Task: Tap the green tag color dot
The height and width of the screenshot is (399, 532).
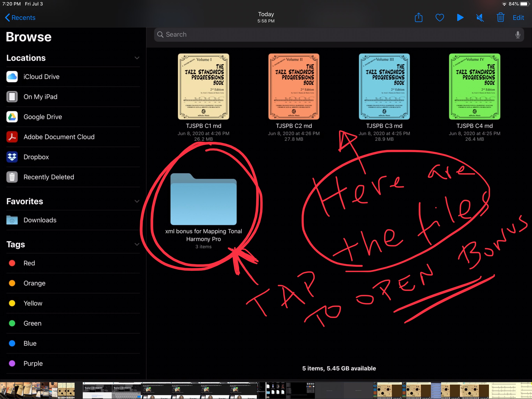Action: [12, 323]
